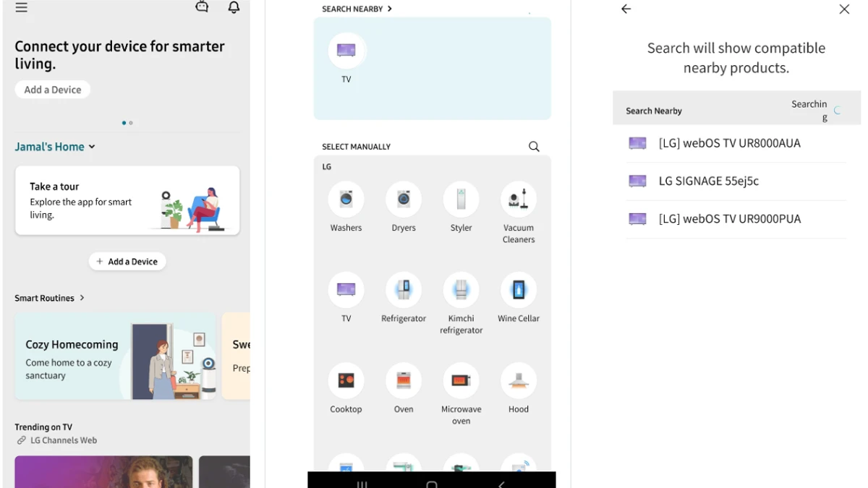Tap the Android home navigation button
The height and width of the screenshot is (488, 868).
432,484
